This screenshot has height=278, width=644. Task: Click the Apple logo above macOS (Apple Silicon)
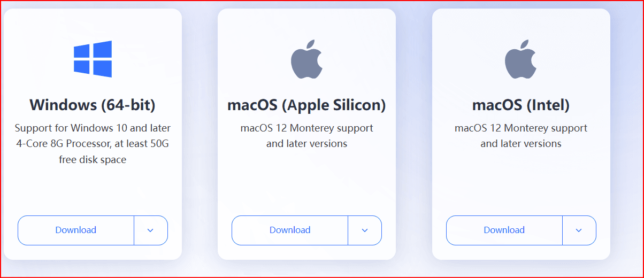[306, 59]
